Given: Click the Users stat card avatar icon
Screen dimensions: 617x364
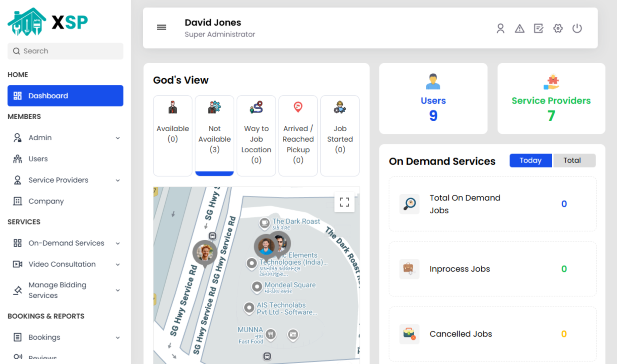Looking at the screenshot, I should pos(433,81).
